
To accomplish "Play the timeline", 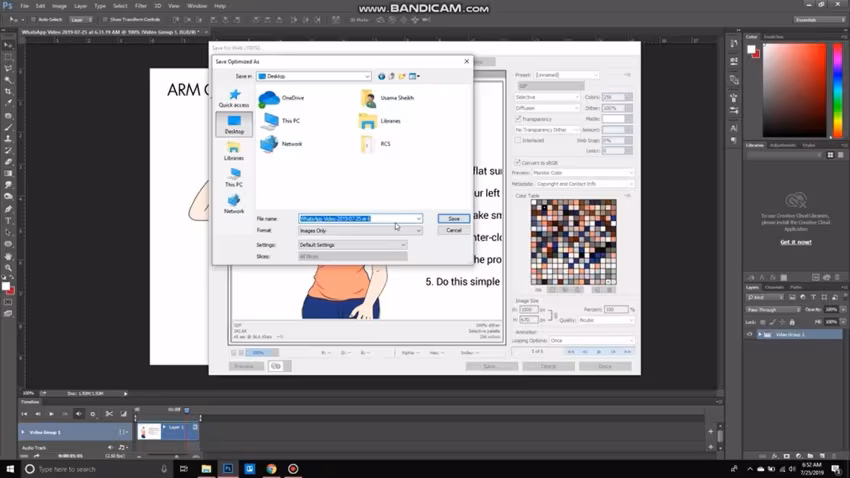I will point(51,414).
